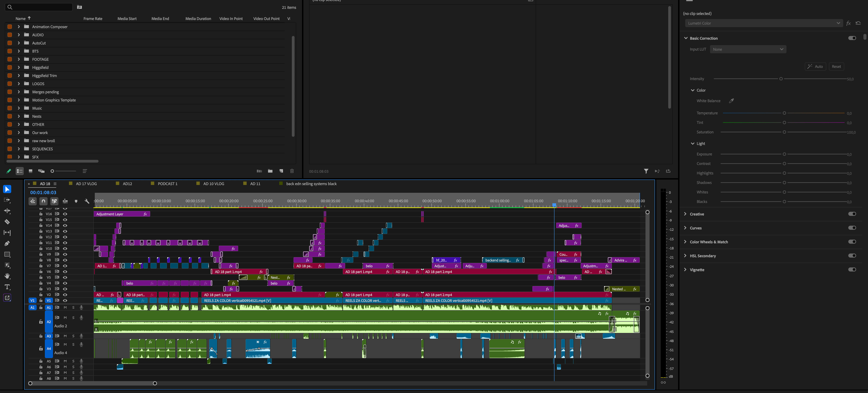The width and height of the screenshot is (868, 393).
Task: Choose the Hand tool
Action: [7, 276]
